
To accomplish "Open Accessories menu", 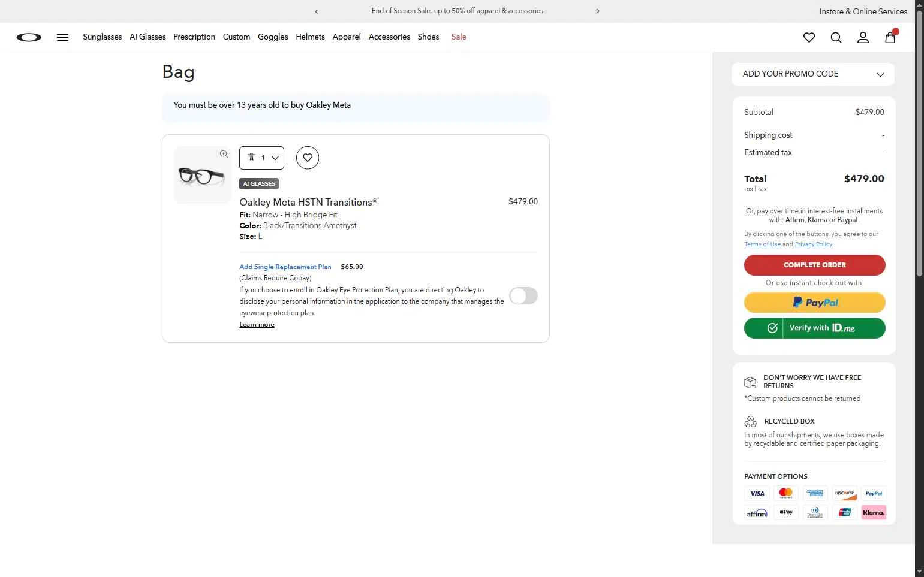I will tap(389, 37).
